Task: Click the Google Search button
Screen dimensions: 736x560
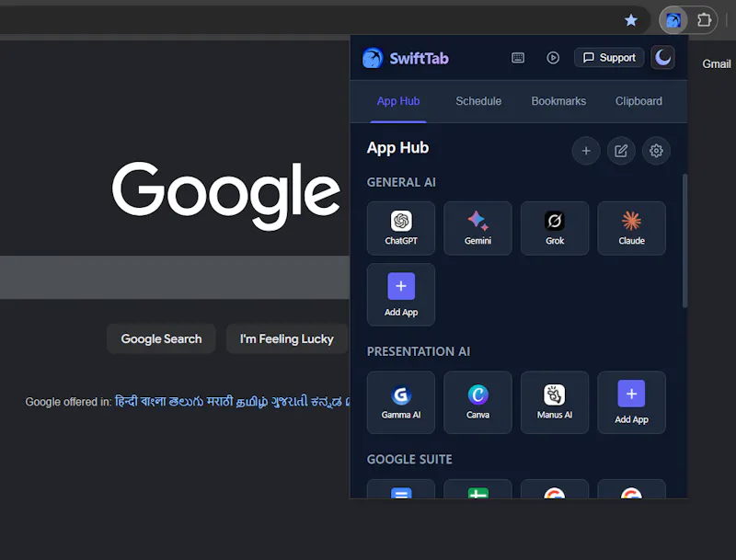Action: pos(161,338)
